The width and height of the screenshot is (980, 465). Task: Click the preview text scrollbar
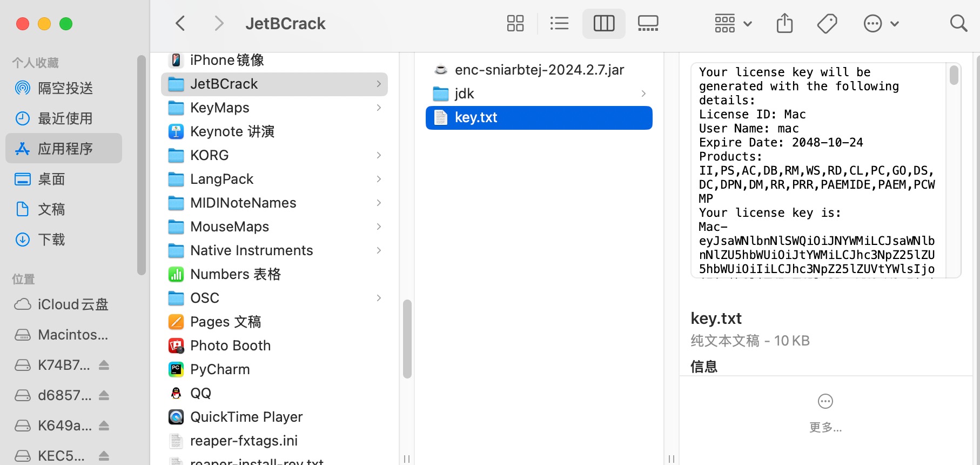954,76
